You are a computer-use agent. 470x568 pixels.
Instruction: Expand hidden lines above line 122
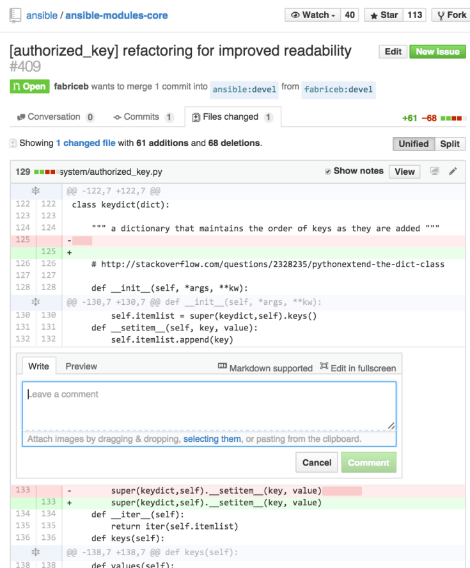pyautogui.click(x=36, y=191)
